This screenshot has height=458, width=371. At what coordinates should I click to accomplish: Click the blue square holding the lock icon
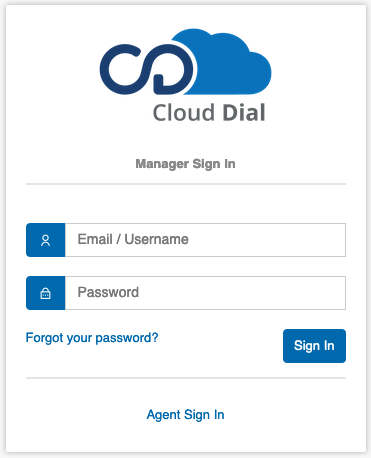[46, 293]
